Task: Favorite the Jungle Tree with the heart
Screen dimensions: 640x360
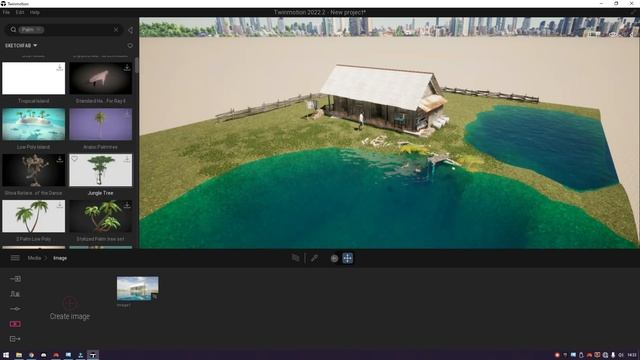Action: [x=75, y=159]
